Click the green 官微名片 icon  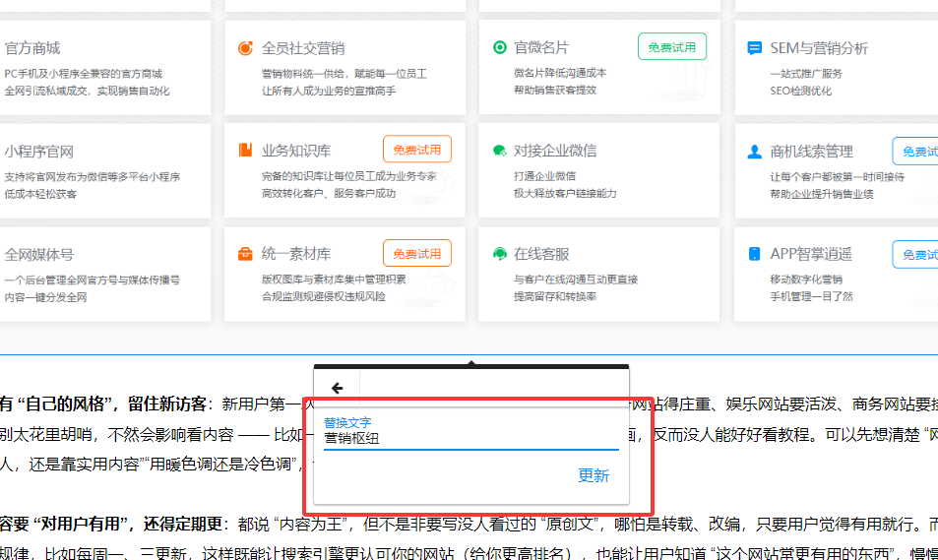coord(499,47)
